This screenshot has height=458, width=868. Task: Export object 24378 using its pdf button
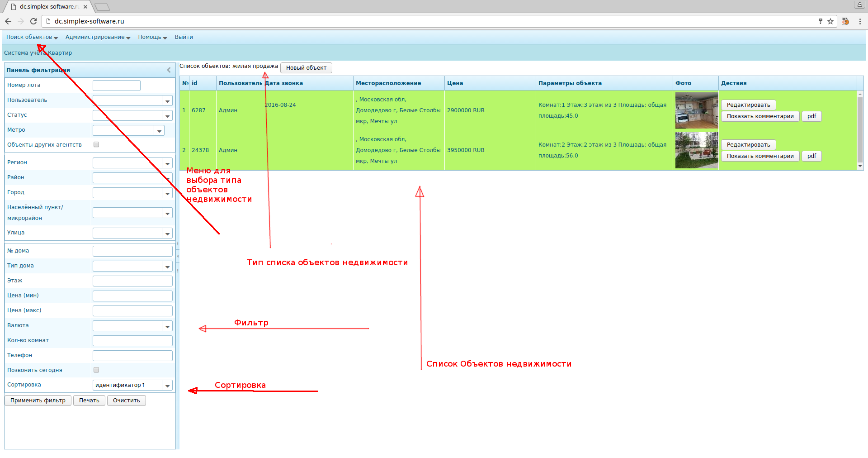click(x=811, y=156)
